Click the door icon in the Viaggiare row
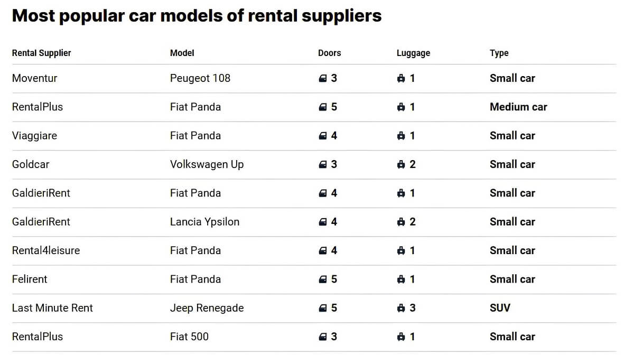Screen dimensions: 634x364 coord(323,136)
